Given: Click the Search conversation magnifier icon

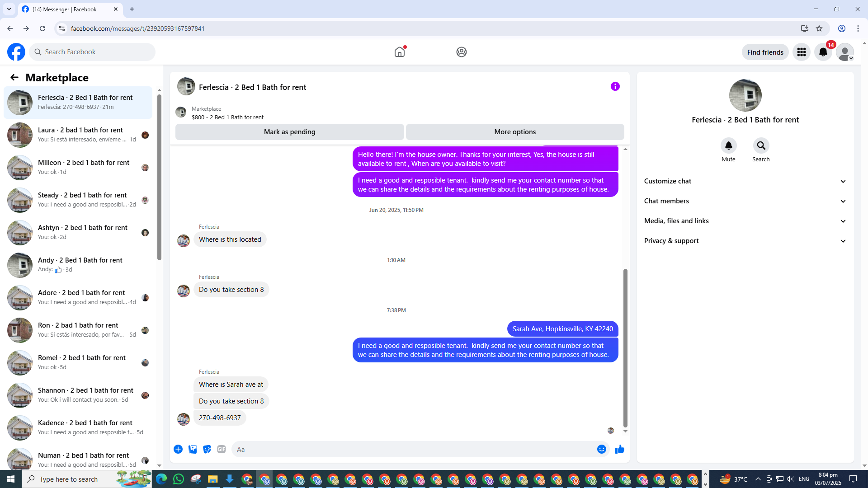Looking at the screenshot, I should point(761,145).
